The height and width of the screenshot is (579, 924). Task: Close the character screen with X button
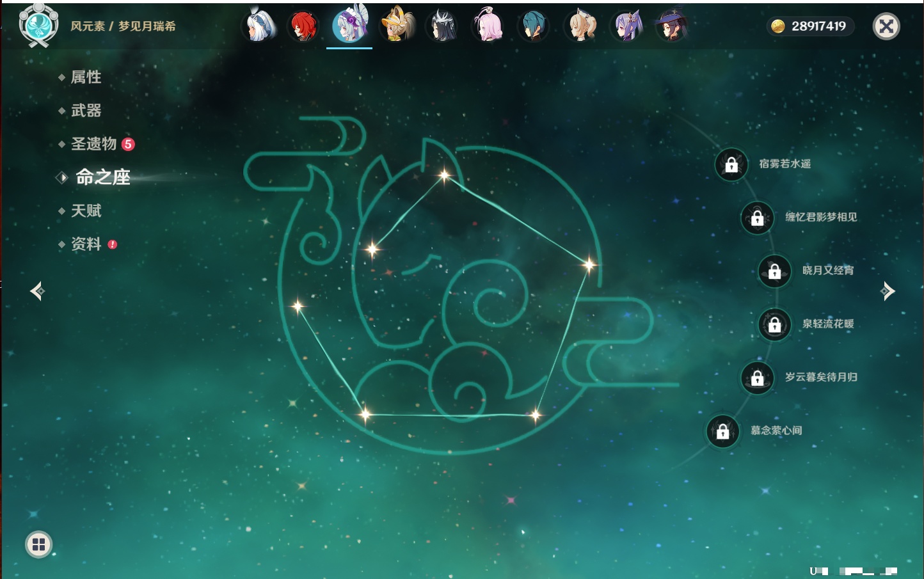(x=886, y=26)
